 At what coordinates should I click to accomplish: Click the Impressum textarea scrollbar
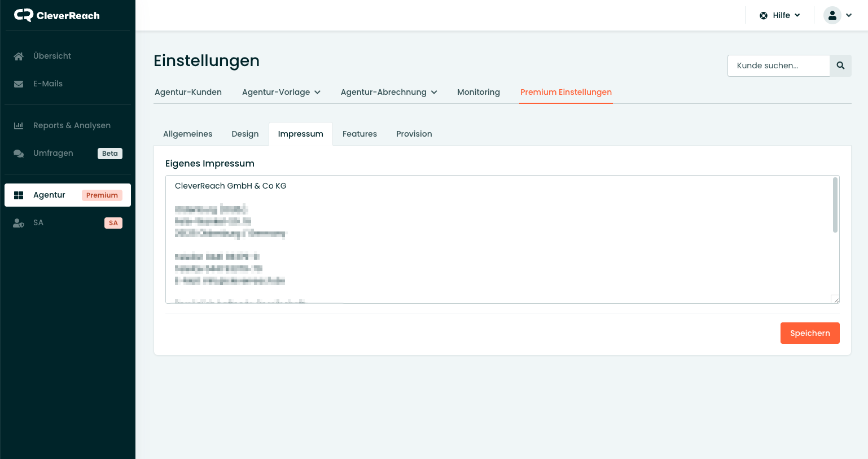(835, 205)
